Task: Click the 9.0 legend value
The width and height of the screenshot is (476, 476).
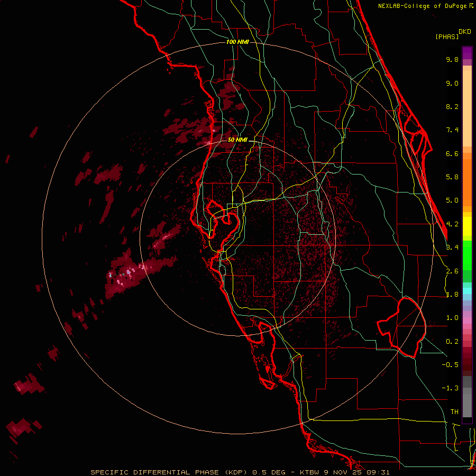Action: pos(452,83)
